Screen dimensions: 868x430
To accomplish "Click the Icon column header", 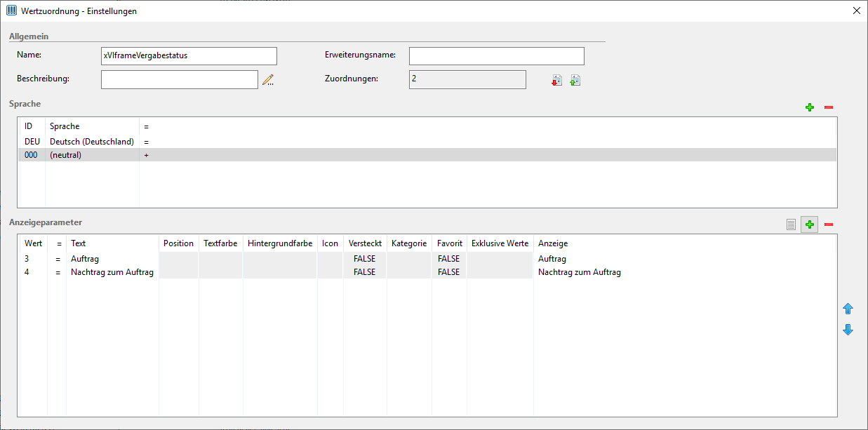I will 330,243.
